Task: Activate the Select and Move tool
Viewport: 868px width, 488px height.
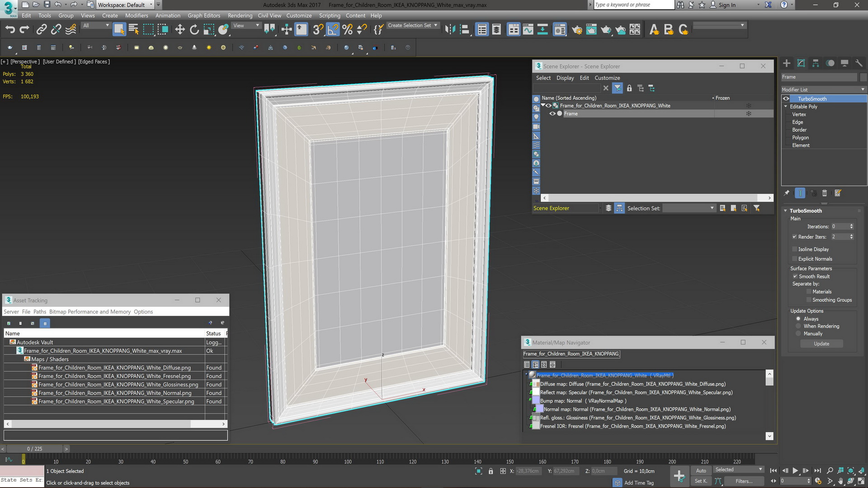Action: click(180, 30)
